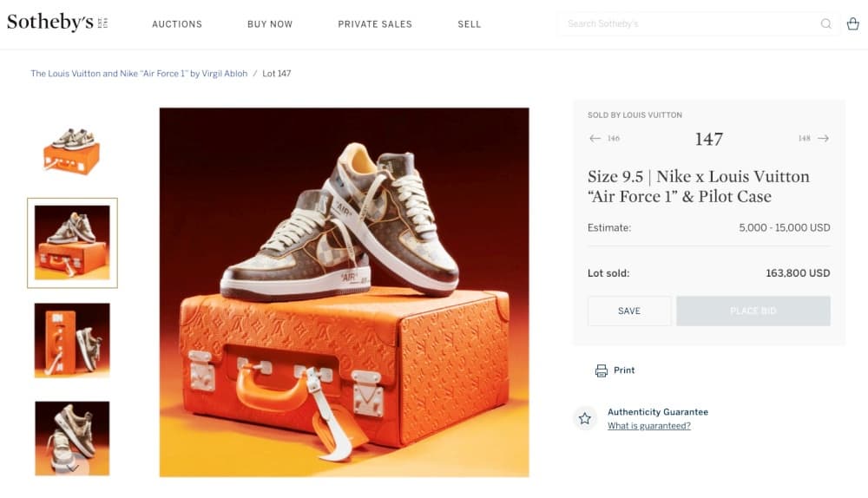Open the Sell menu
This screenshot has width=868, height=498.
tap(470, 24)
